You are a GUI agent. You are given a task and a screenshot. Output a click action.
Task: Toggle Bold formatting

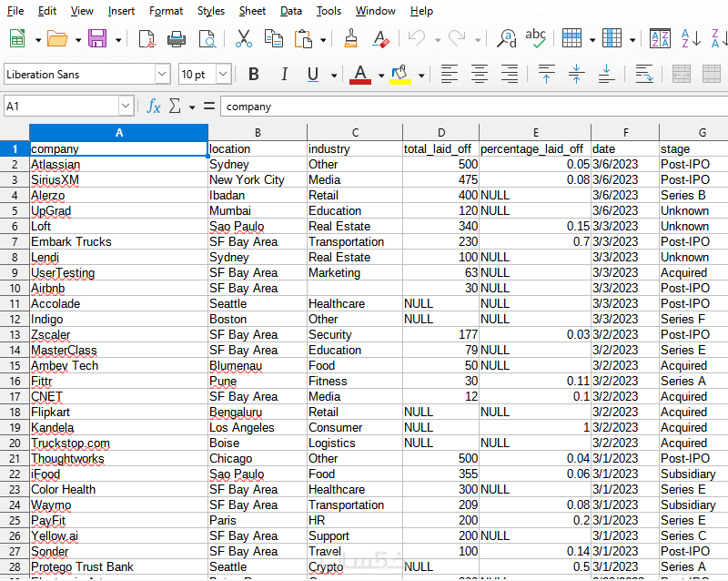[x=254, y=75]
